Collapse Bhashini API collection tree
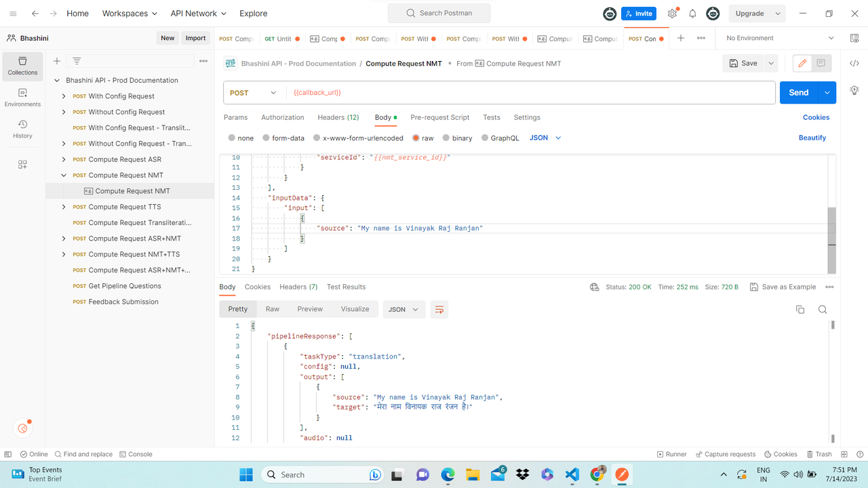Image resolution: width=868 pixels, height=488 pixels. coord(57,80)
